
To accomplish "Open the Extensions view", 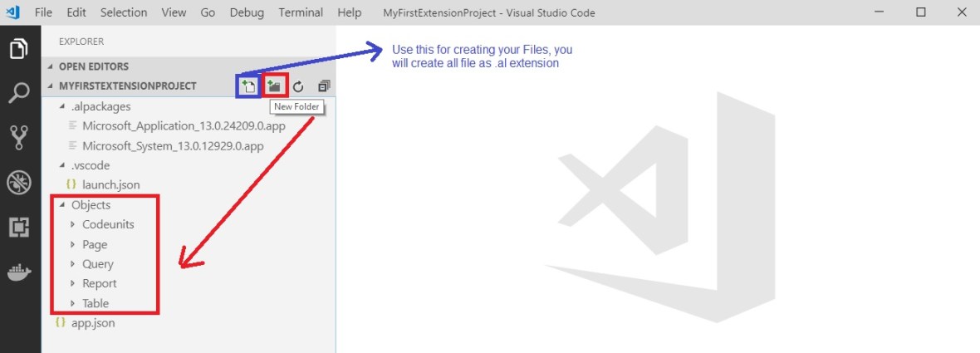I will click(18, 227).
